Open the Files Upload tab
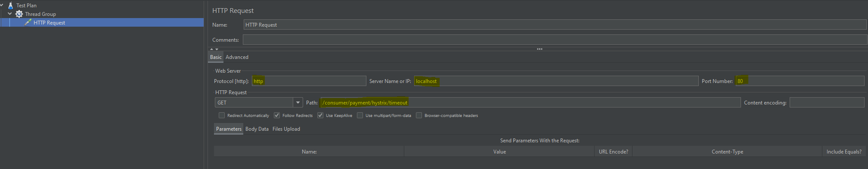Screen dimensions: 868x169 coord(286,129)
